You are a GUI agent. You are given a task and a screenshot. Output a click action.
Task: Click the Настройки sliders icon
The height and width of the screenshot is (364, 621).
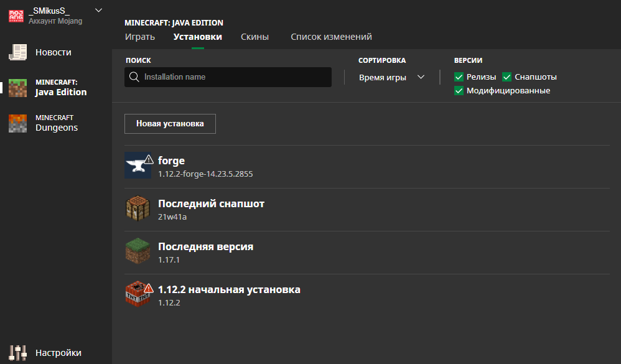click(x=18, y=353)
